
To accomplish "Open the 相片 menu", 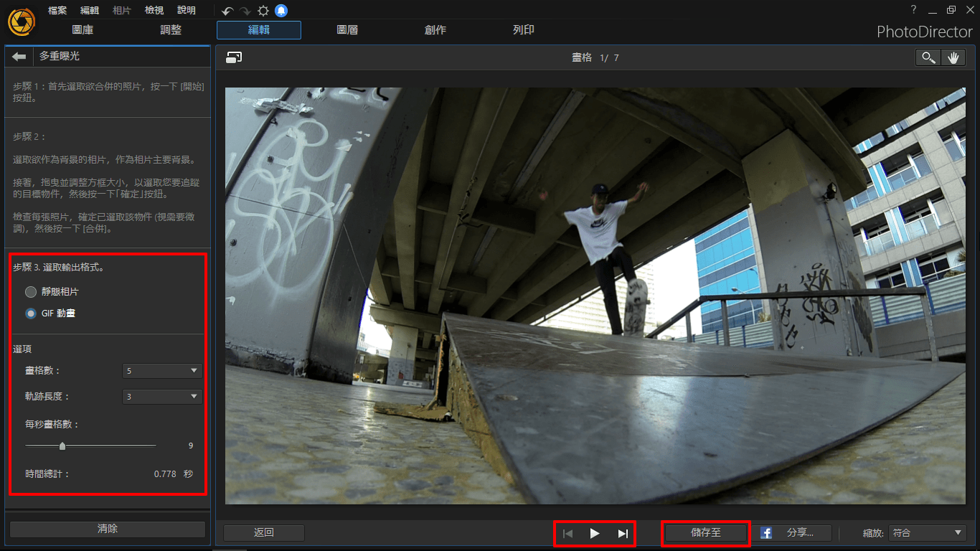I will (x=122, y=11).
